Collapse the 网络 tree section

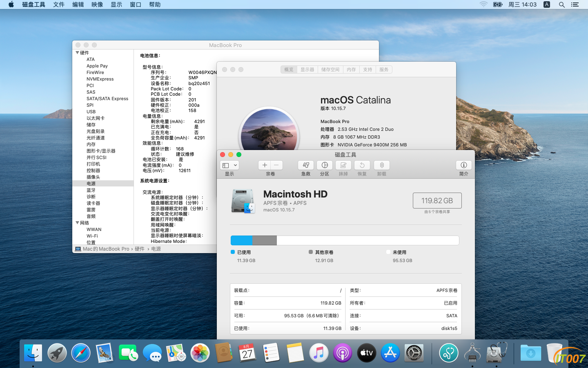[77, 223]
